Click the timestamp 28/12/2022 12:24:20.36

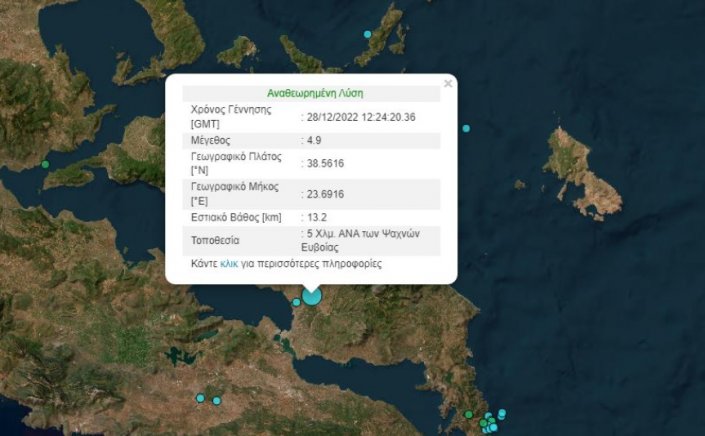point(361,117)
